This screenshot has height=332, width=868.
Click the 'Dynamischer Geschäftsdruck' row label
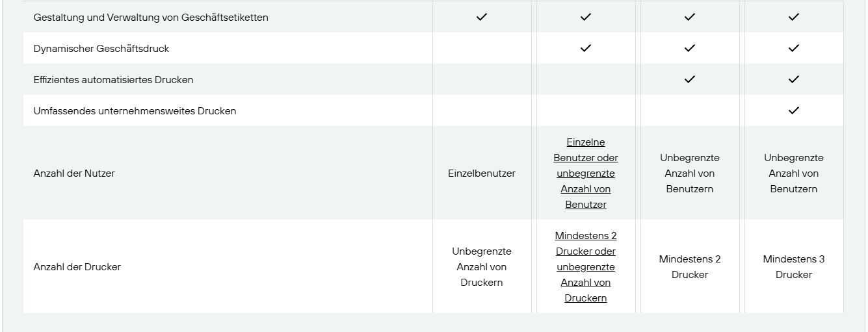101,49
